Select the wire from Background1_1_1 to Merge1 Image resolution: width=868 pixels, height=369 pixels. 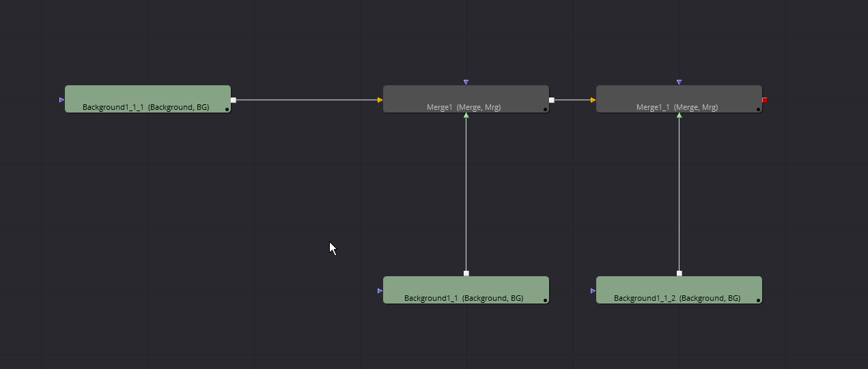coord(307,100)
